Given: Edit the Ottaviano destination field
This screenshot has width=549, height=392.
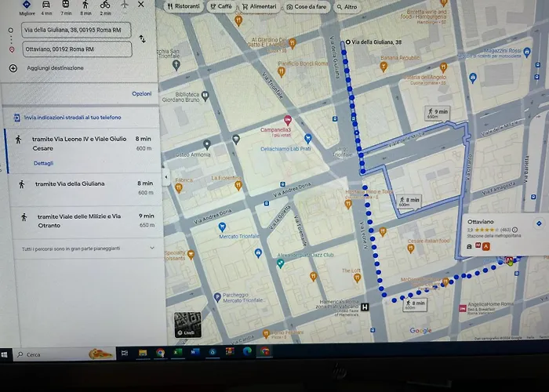Looking at the screenshot, I should click(78, 49).
